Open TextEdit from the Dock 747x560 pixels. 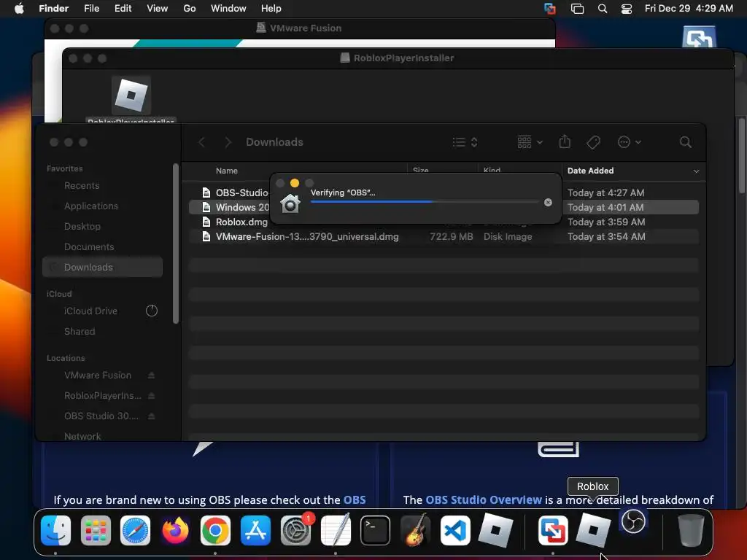[x=336, y=530]
